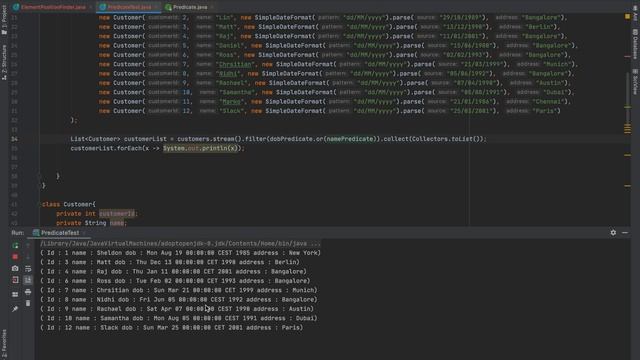Switch to the ElementPositionFinder.java tab

(x=53, y=7)
